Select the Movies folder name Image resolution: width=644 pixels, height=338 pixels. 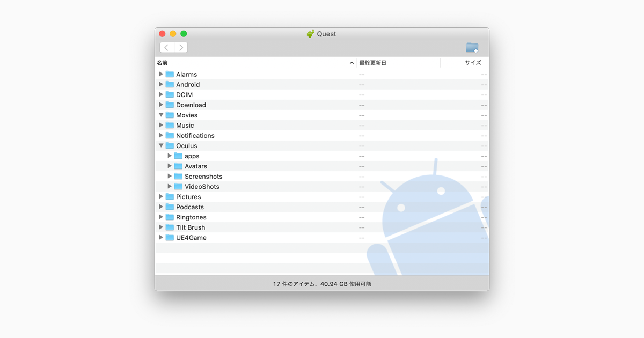187,115
